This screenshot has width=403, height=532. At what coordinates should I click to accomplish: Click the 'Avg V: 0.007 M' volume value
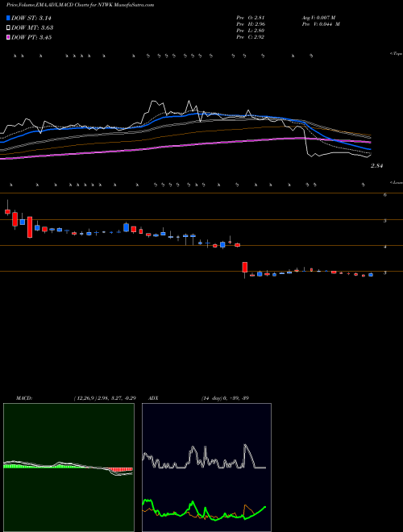pos(318,18)
